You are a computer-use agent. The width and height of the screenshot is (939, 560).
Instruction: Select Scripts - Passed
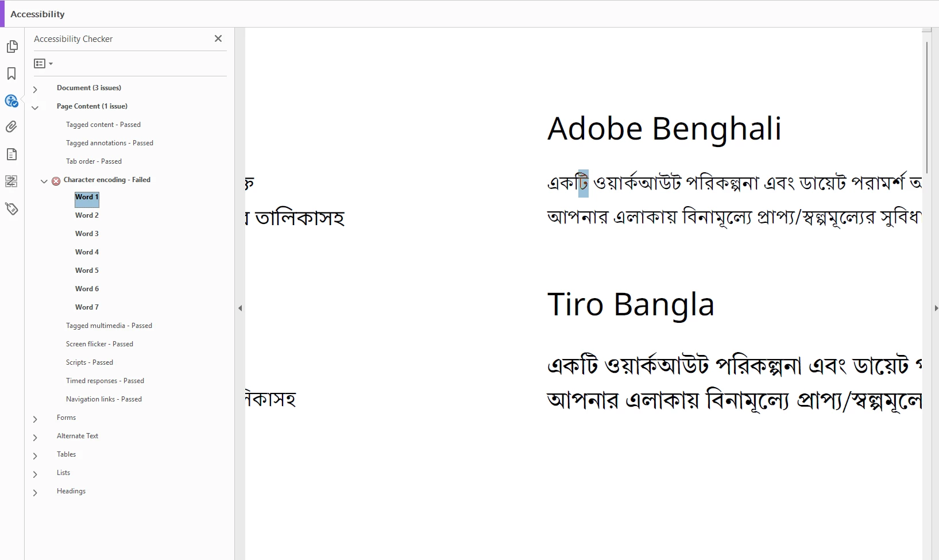point(90,362)
